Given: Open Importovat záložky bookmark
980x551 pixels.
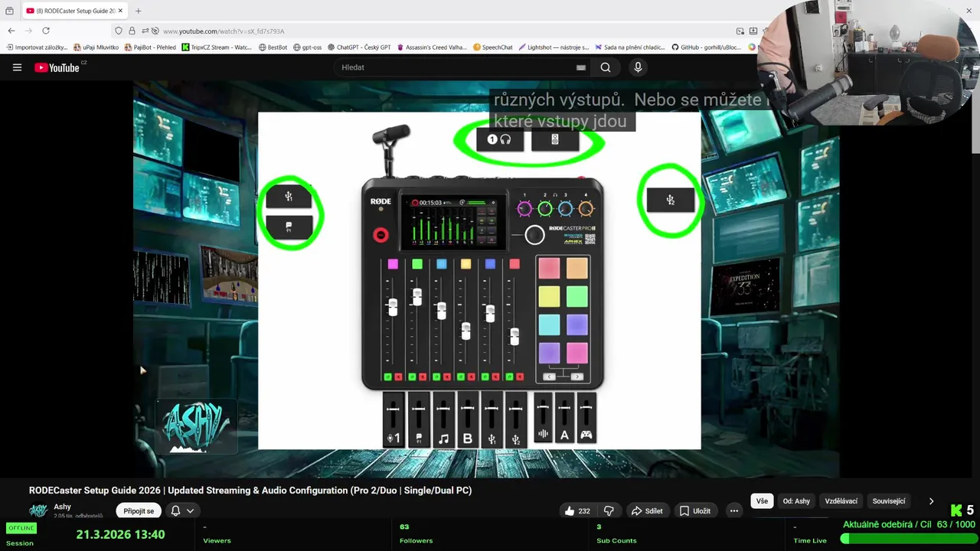Looking at the screenshot, I should (x=37, y=47).
